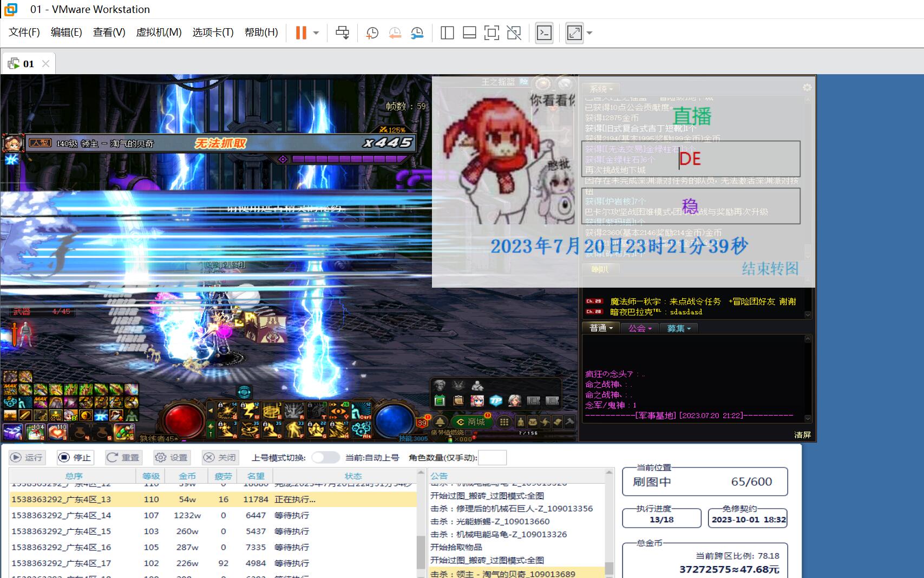
Task: Click the treasure chest inventory icon in bottom bar
Action: (533, 422)
